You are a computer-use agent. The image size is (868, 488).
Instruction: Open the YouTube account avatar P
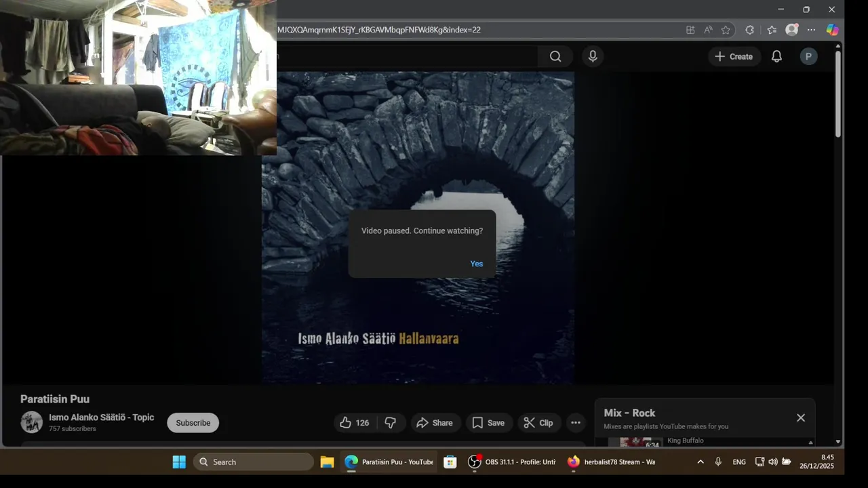808,56
